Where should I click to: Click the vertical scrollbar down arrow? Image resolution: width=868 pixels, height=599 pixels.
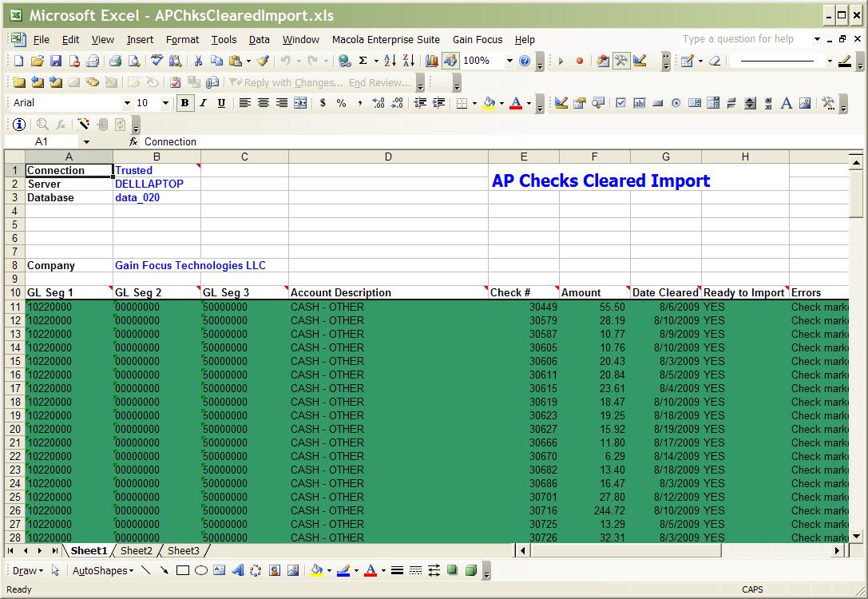(856, 536)
